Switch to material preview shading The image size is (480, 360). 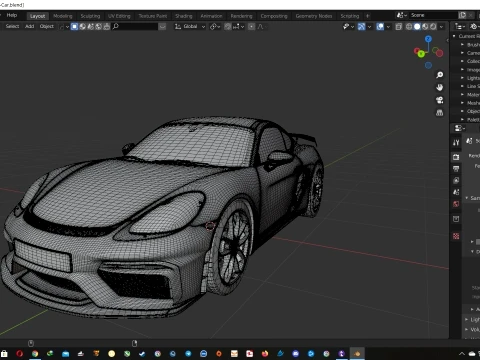[425, 26]
